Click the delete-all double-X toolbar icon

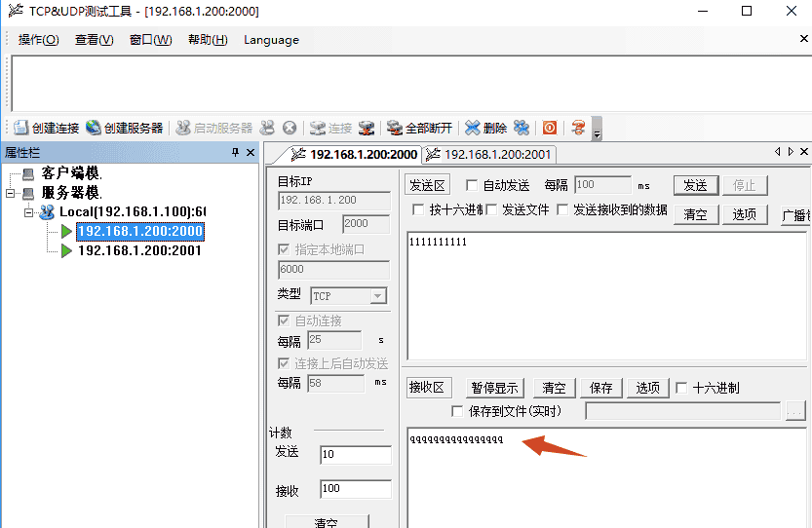point(522,128)
